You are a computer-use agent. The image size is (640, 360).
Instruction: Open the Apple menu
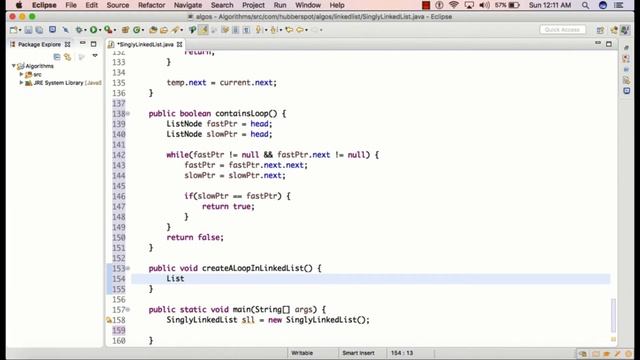pos(19,5)
